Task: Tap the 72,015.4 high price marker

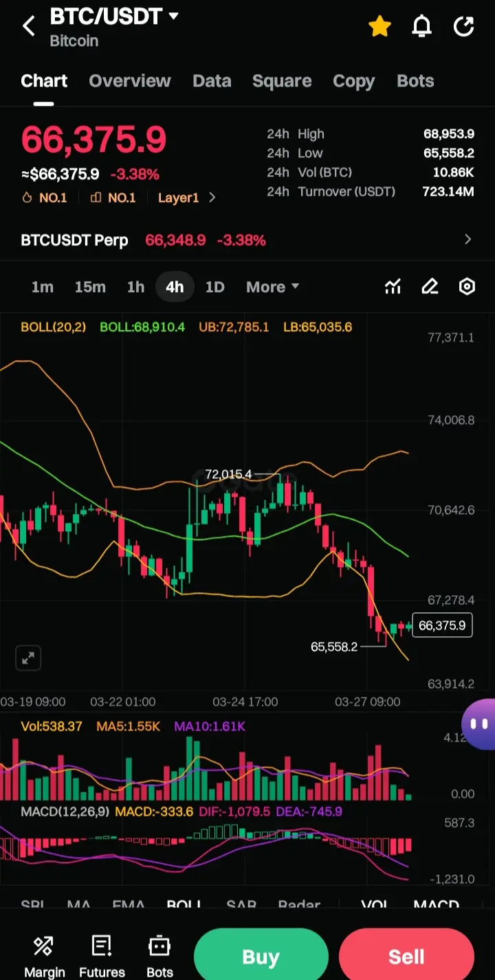Action: [228, 474]
